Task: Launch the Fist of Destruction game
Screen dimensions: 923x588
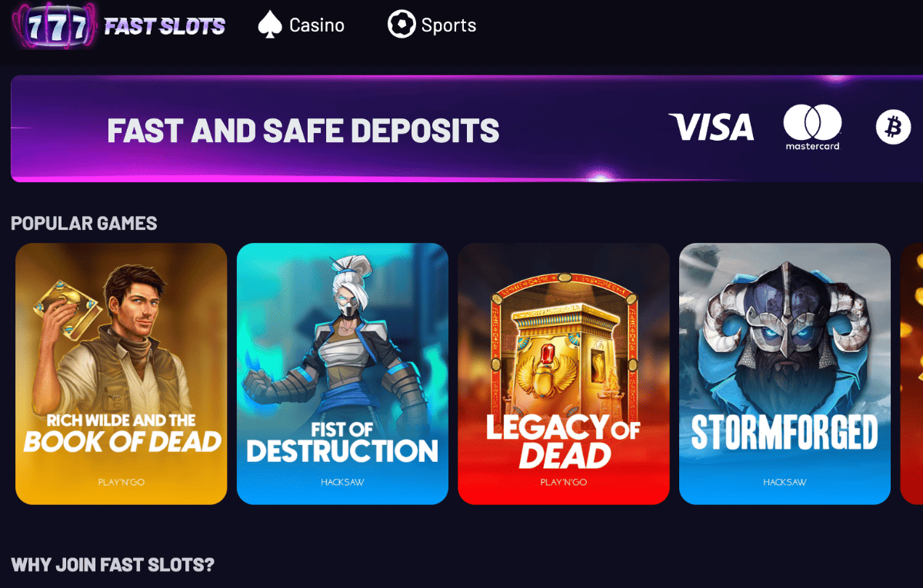Action: (x=342, y=374)
